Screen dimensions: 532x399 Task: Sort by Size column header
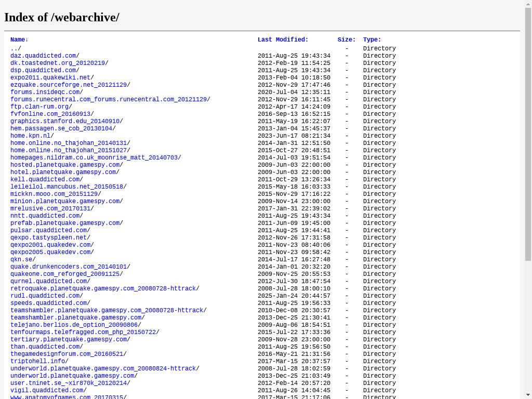(347, 39)
